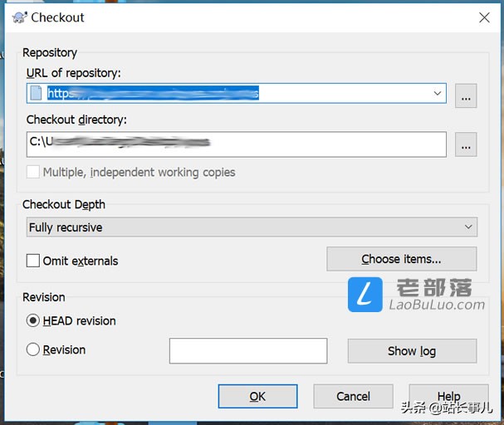Confirm checkout with the OK button
Screen dimensions: 504x425
point(257,397)
